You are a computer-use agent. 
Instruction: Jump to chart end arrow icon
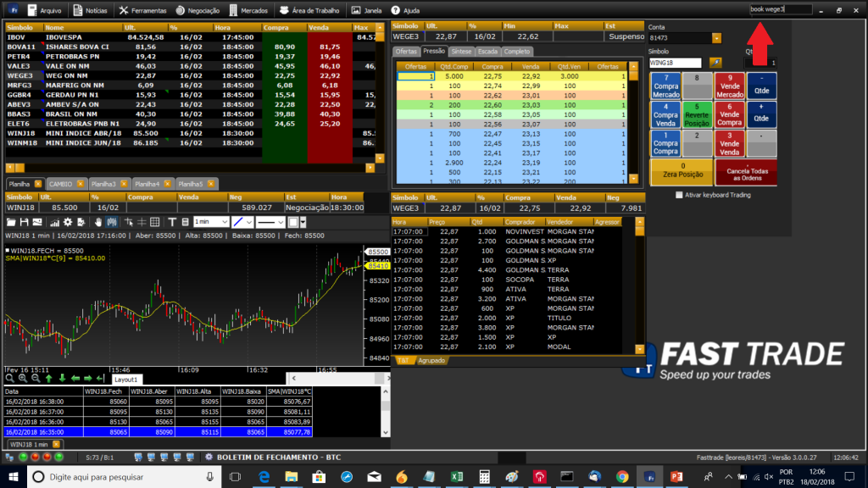click(x=100, y=379)
